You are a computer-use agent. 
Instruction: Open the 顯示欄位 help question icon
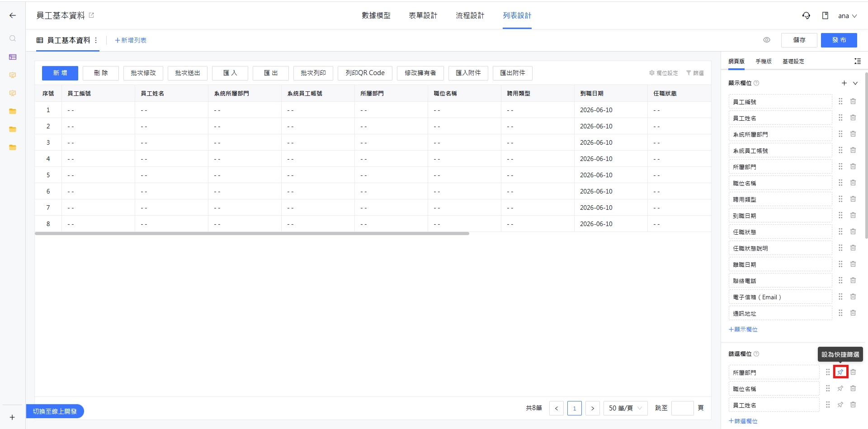[x=756, y=83]
